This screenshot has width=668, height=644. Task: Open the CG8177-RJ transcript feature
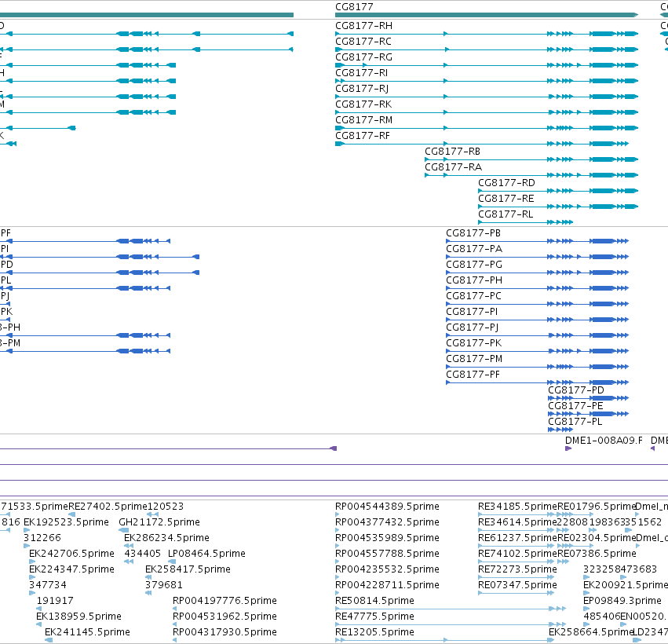(362, 89)
